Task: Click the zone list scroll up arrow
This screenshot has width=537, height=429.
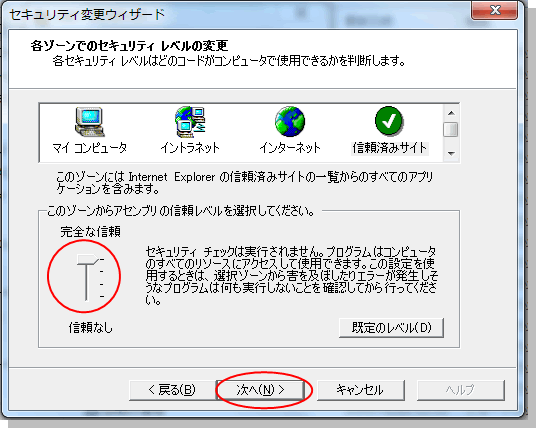Action: [451, 113]
